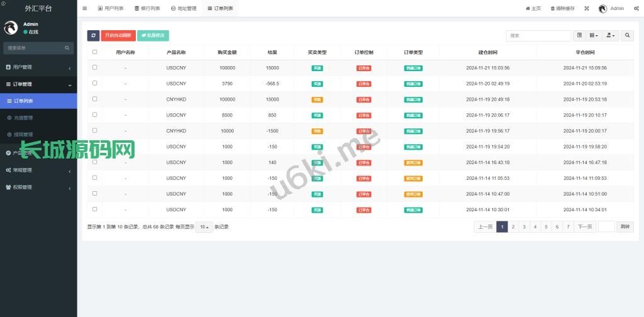Open the export data dropdown
The height and width of the screenshot is (317, 644).
click(610, 36)
